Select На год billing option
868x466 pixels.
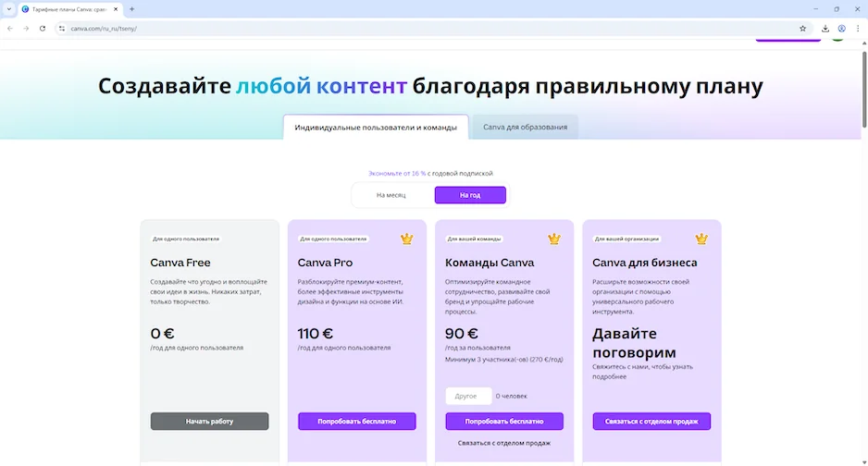click(470, 195)
